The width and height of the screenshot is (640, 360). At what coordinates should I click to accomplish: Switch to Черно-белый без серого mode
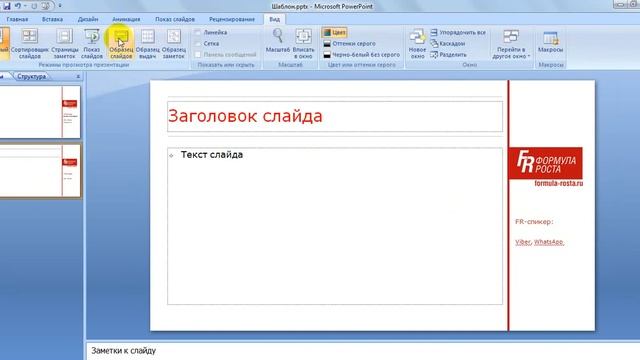pyautogui.click(x=362, y=54)
